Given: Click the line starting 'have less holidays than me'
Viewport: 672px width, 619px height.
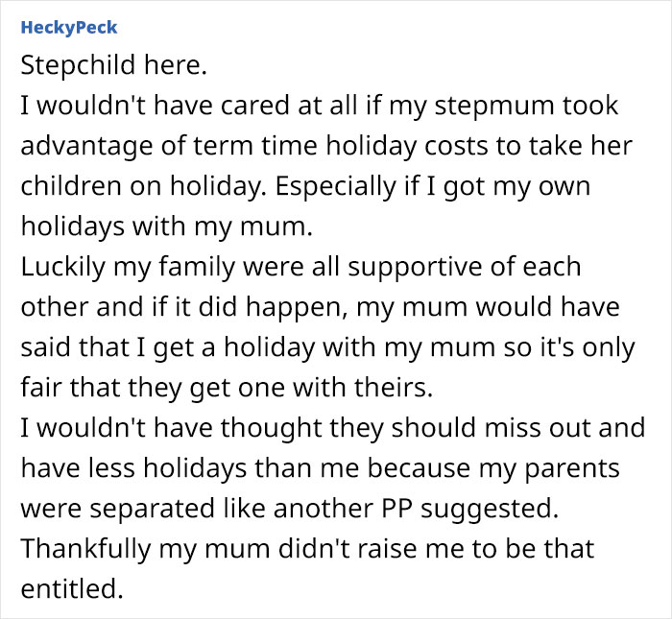Looking at the screenshot, I should click(320, 467).
